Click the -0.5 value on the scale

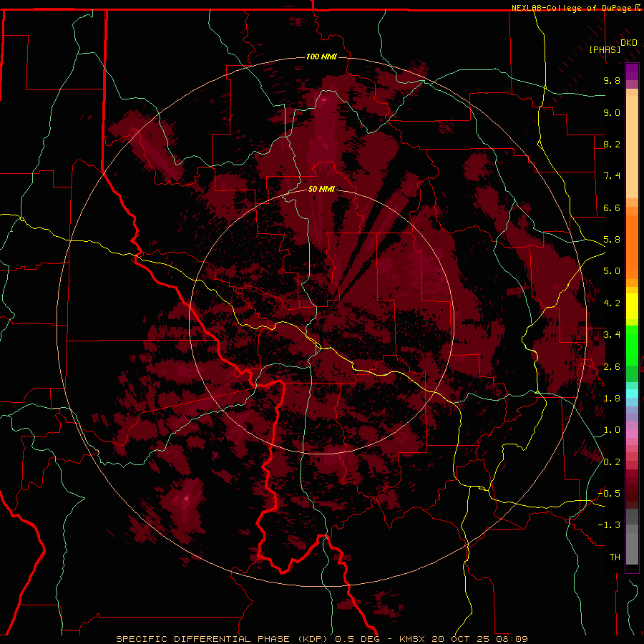click(610, 494)
